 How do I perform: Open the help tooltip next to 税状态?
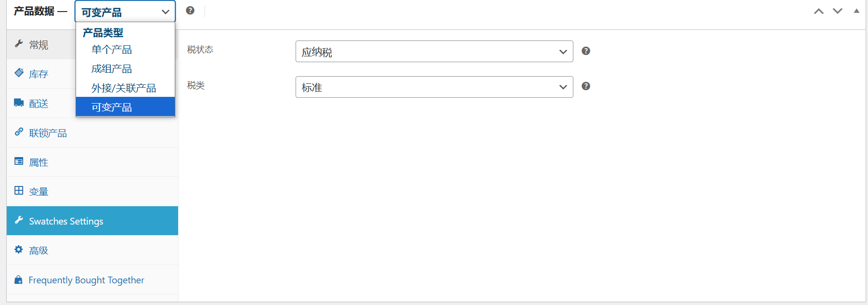(585, 50)
